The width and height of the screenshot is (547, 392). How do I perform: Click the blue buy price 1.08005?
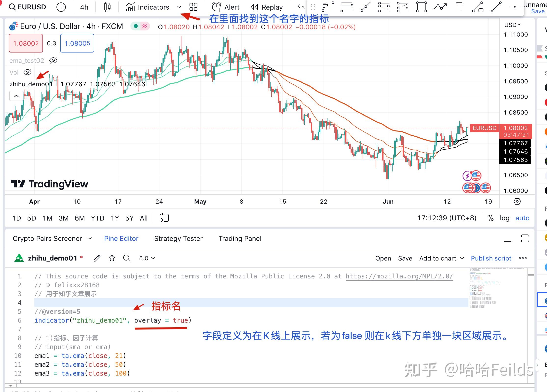click(77, 43)
